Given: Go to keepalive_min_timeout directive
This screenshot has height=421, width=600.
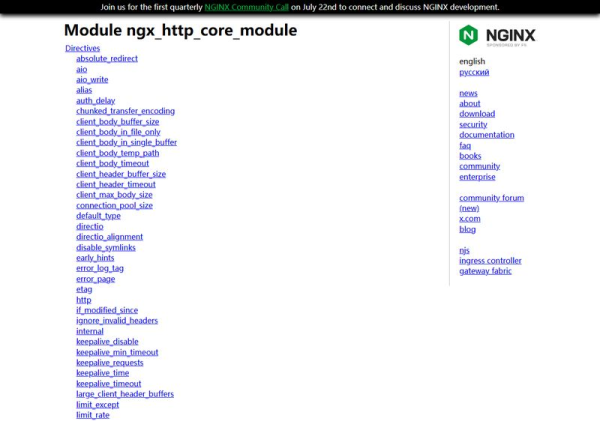Looking at the screenshot, I should pyautogui.click(x=117, y=352).
